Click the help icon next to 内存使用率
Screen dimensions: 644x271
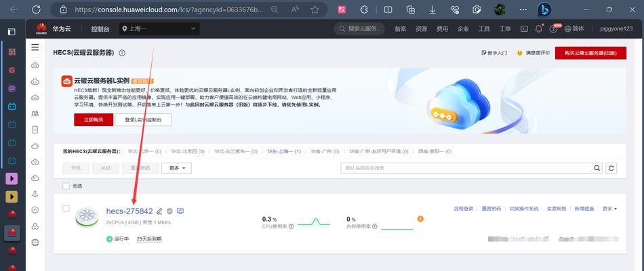coord(375,226)
